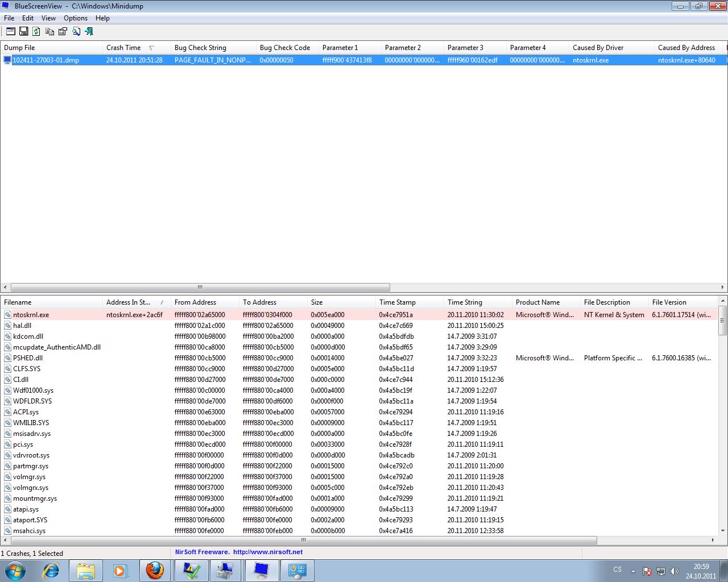Screen dimensions: 728x582
Task: Open the Help menu
Action: [x=102, y=18]
